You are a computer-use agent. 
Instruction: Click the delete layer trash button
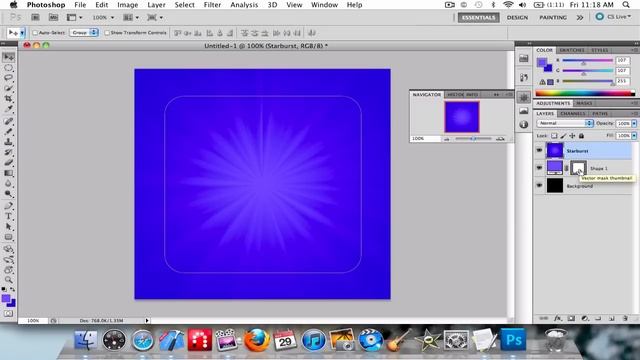click(625, 318)
